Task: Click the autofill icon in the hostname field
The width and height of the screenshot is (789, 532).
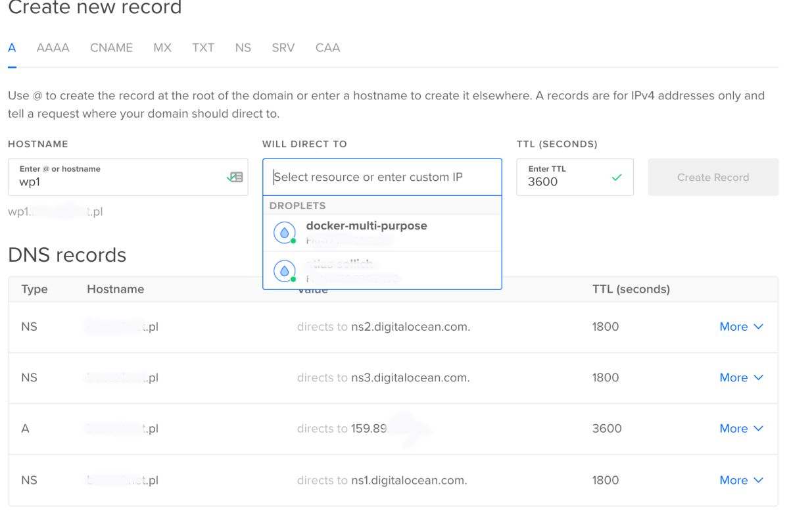Action: (x=235, y=177)
